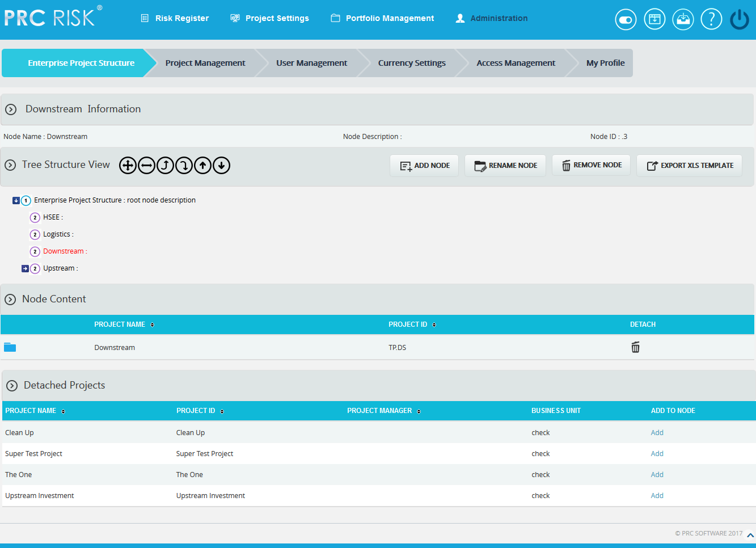The height and width of the screenshot is (548, 756).
Task: Click Clean Up project name cell
Action: [x=19, y=432]
